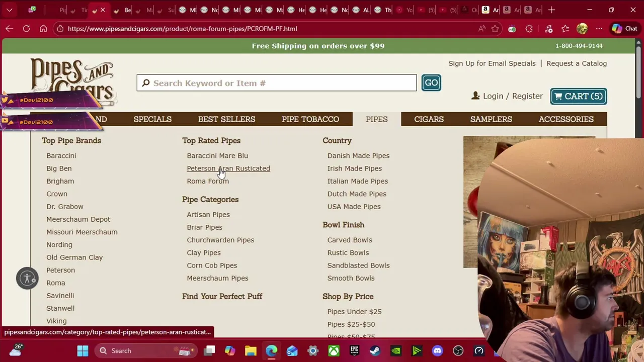Select Meerschaum Pipes category

pyautogui.click(x=217, y=278)
